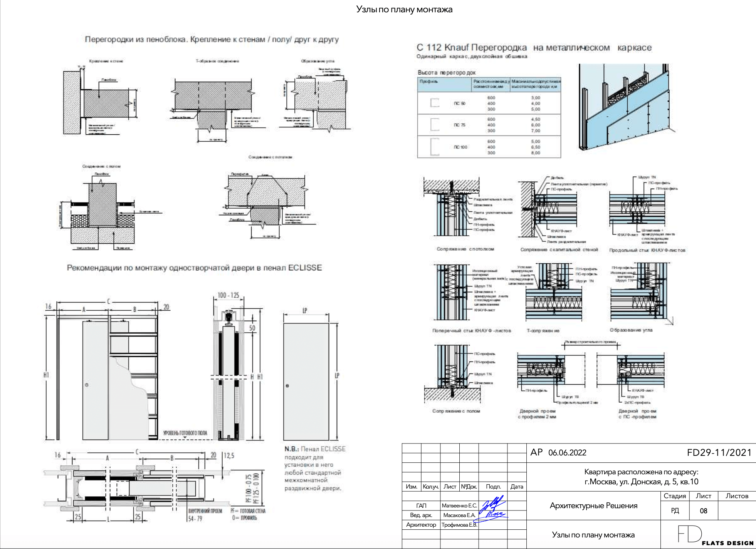Click the 'Листов' header cell
The image size is (756, 549).
737,496
